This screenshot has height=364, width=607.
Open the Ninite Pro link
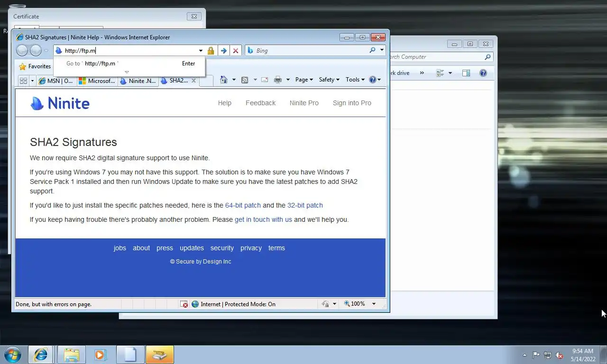click(x=304, y=103)
